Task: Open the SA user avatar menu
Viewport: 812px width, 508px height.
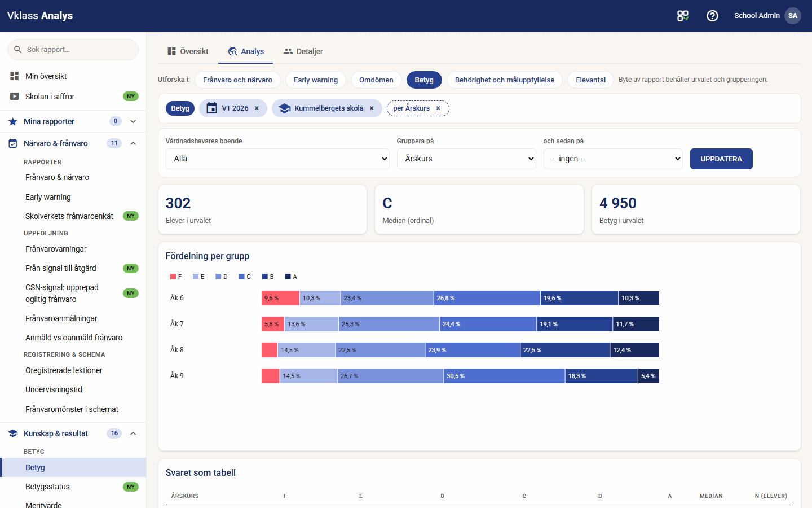Action: coord(793,16)
